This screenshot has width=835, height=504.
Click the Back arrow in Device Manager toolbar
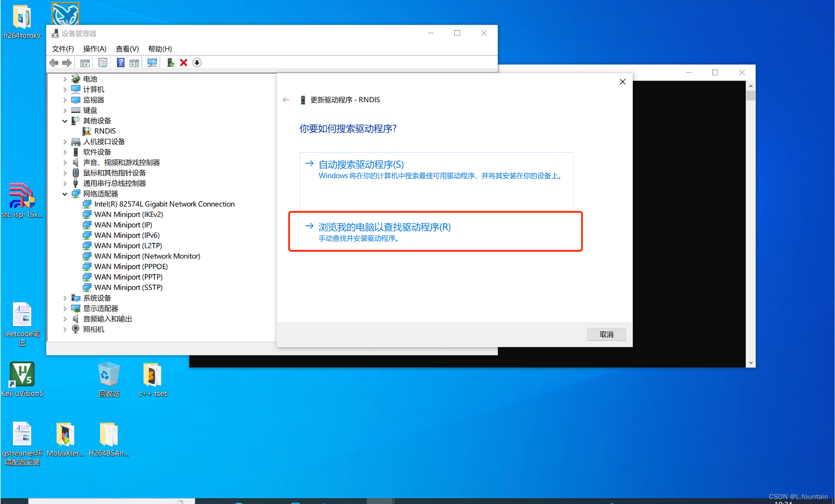[x=54, y=63]
